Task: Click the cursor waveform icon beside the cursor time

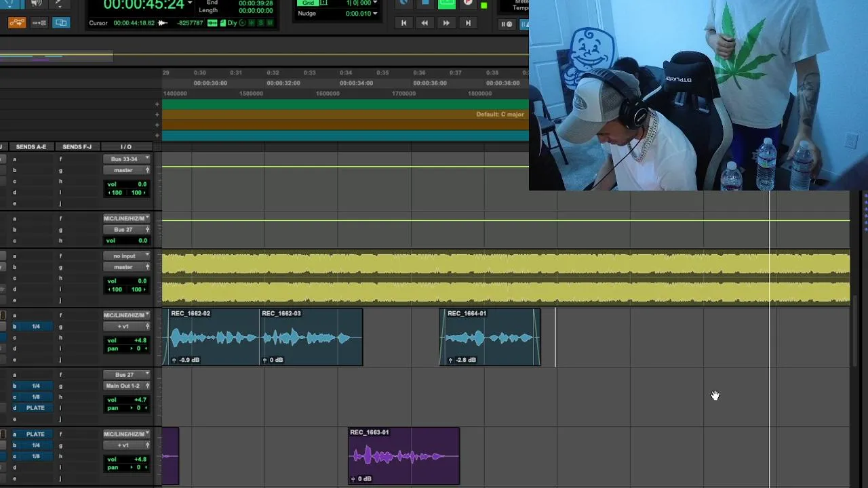Action: pyautogui.click(x=162, y=23)
